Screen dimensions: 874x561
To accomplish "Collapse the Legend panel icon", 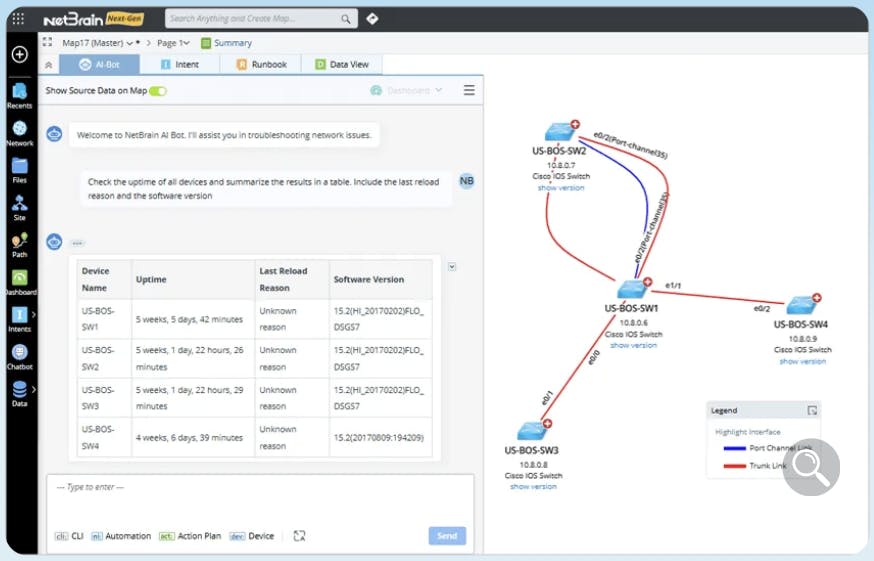I will coord(812,410).
